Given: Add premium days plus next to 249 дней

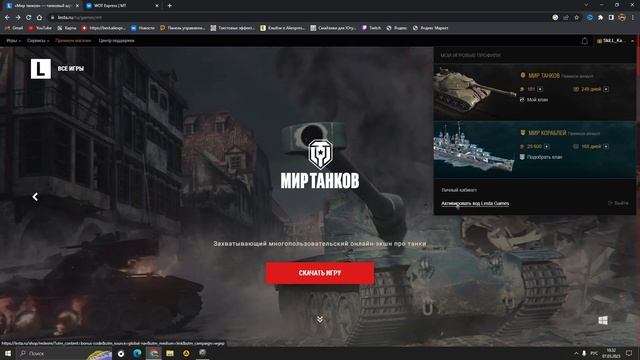Looking at the screenshot, I should pyautogui.click(x=606, y=89).
